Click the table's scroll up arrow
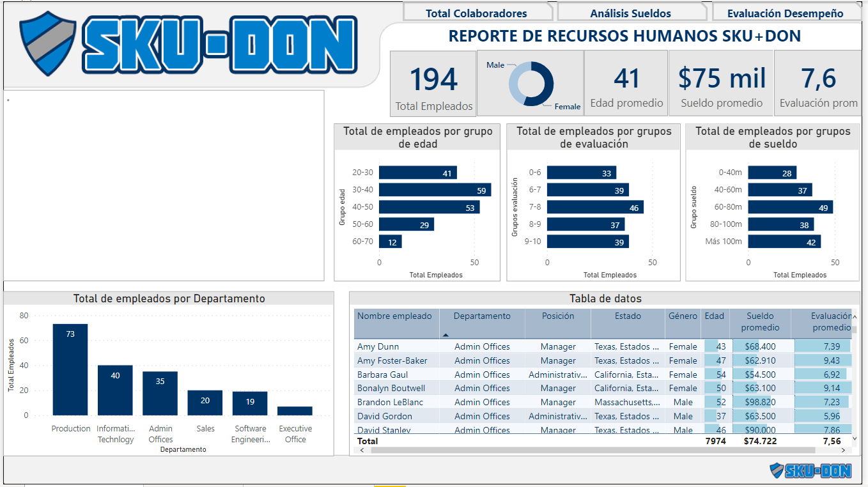 [x=855, y=316]
